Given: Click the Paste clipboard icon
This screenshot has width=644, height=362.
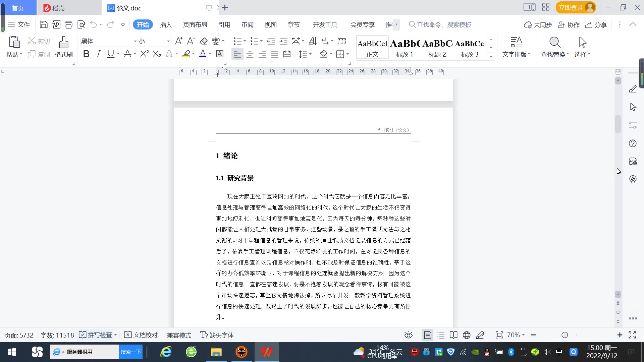Looking at the screenshot, I should 14,43.
